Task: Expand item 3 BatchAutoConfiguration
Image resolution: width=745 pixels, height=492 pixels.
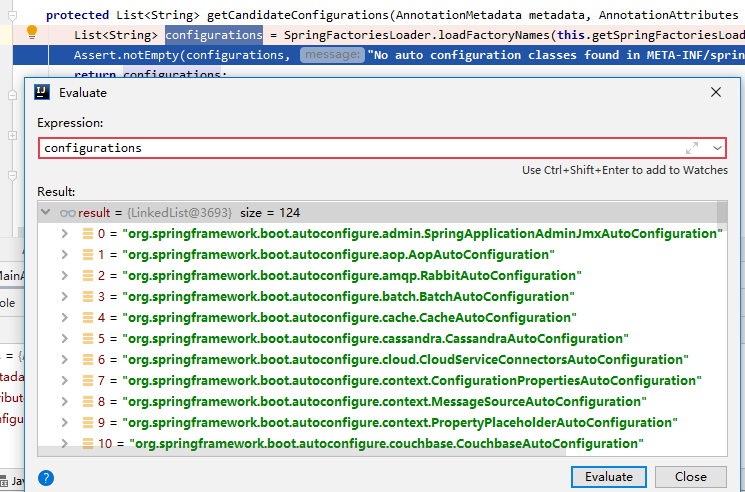Action: [x=65, y=296]
